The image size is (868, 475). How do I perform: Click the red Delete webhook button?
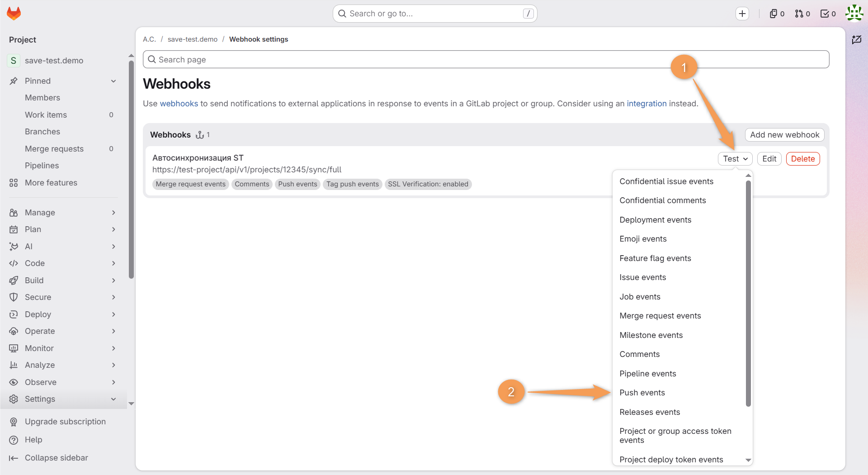pyautogui.click(x=802, y=159)
